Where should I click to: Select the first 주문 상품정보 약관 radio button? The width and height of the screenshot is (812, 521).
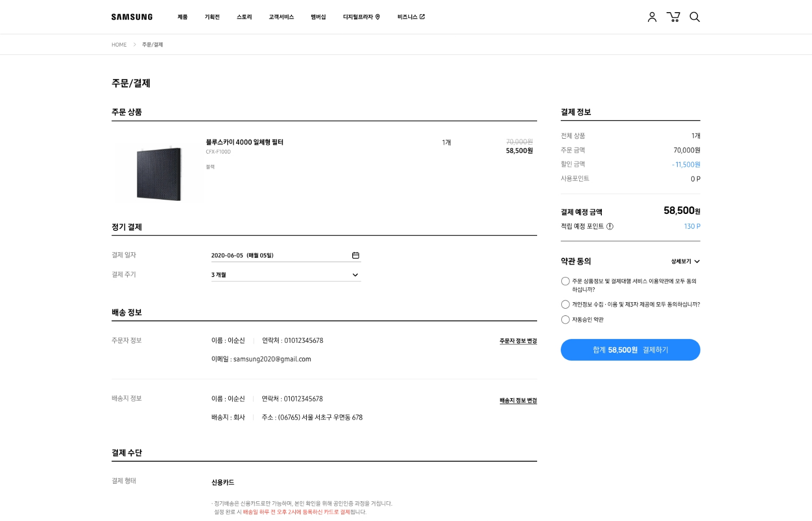point(565,281)
